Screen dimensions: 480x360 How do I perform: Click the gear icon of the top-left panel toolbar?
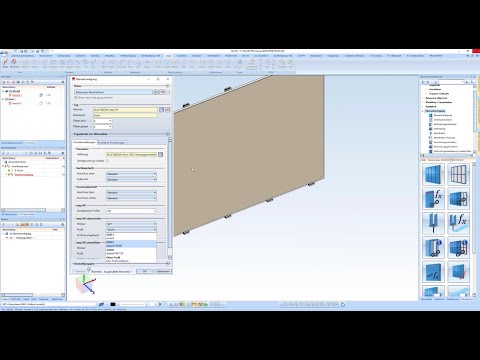pyautogui.click(x=63, y=82)
